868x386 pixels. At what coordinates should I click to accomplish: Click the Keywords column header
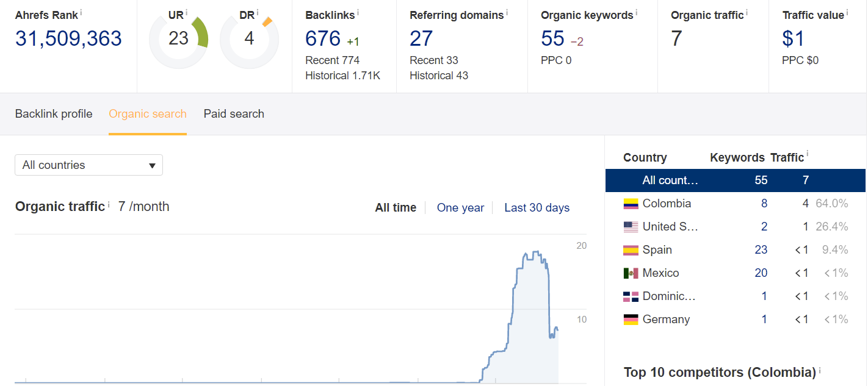tap(737, 157)
